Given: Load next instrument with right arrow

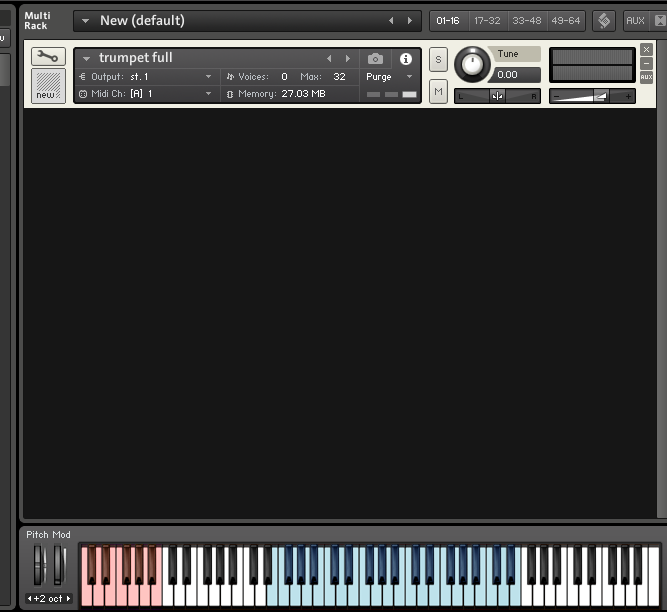Looking at the screenshot, I should [348, 59].
